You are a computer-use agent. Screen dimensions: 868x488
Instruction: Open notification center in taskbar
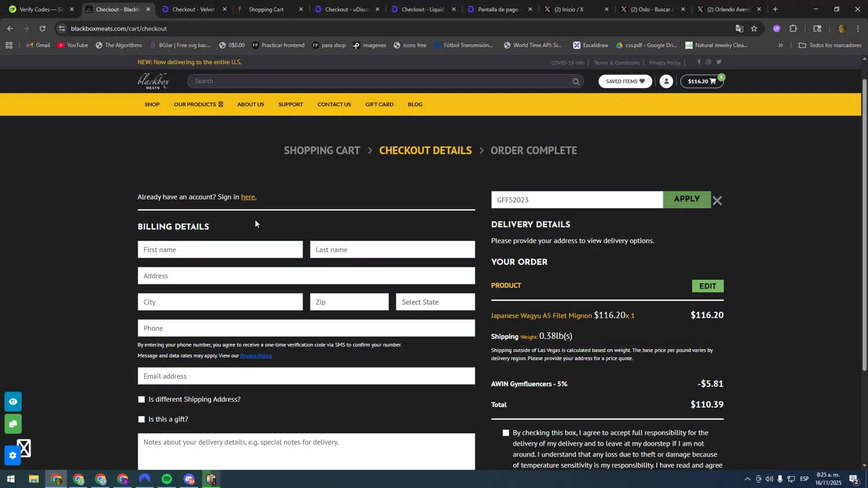tap(854, 479)
